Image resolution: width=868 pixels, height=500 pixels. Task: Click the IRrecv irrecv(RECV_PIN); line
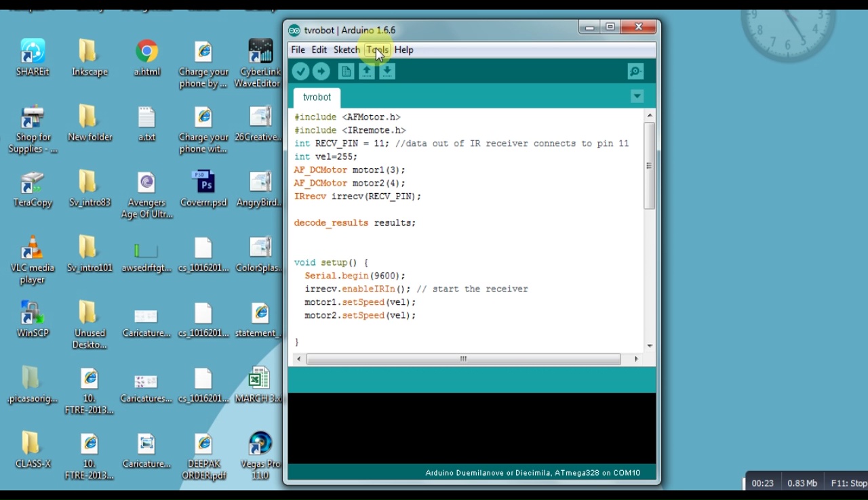(x=357, y=196)
